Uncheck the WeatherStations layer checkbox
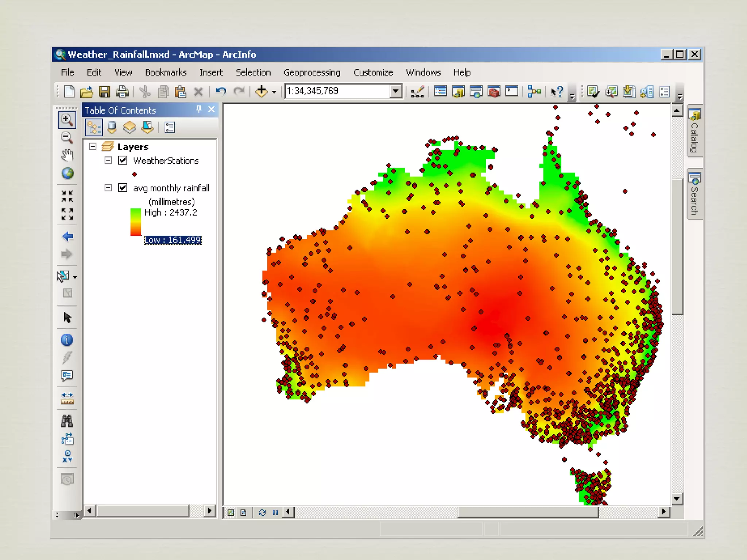This screenshot has width=747, height=560. pyautogui.click(x=123, y=160)
